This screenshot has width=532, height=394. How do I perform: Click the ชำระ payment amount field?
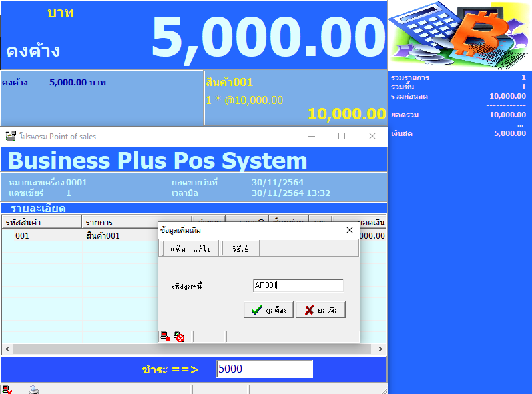[264, 369]
